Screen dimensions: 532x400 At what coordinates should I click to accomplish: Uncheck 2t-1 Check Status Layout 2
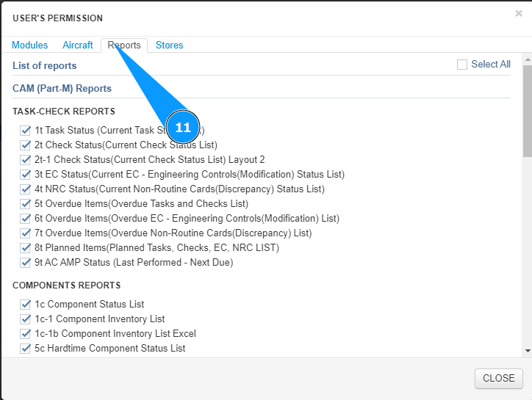[x=26, y=160]
